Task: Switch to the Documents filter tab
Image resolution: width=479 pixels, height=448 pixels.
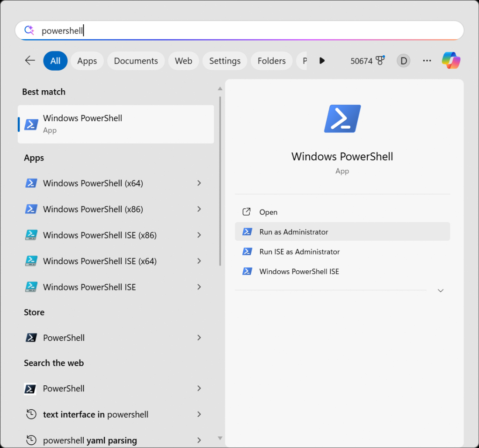Action: 136,61
